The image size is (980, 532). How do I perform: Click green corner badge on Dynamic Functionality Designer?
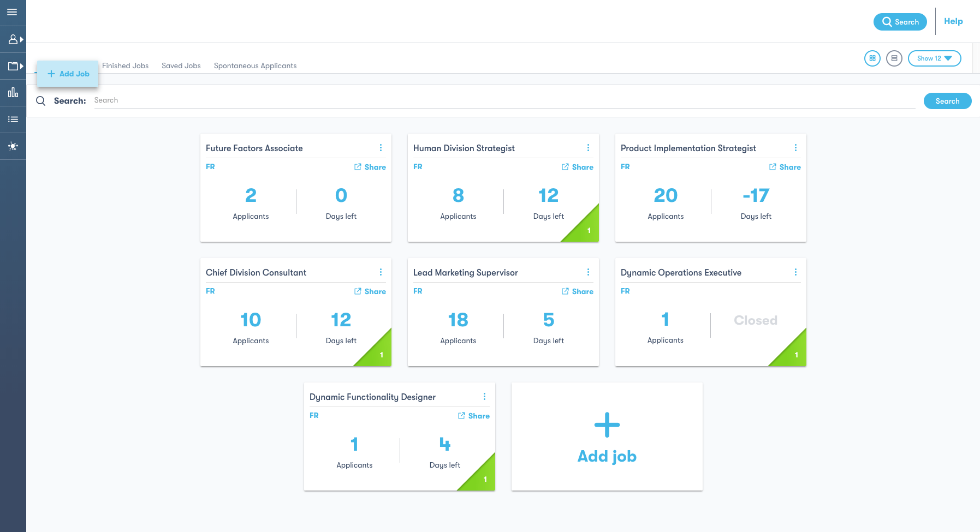482,477
